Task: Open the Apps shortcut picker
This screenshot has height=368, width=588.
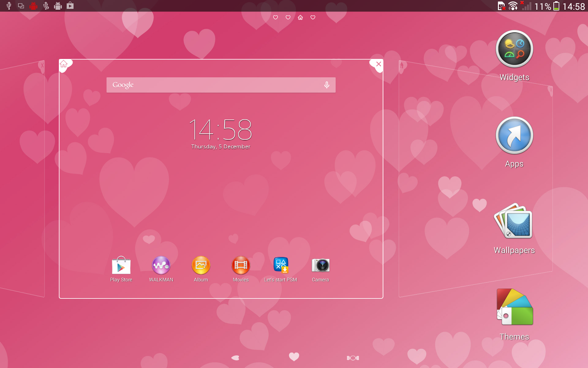Action: pos(514,136)
